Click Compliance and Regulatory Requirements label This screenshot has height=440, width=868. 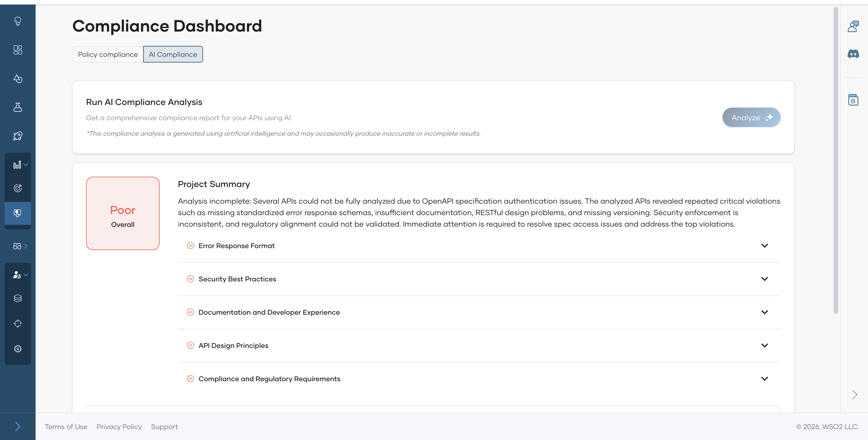270,379
